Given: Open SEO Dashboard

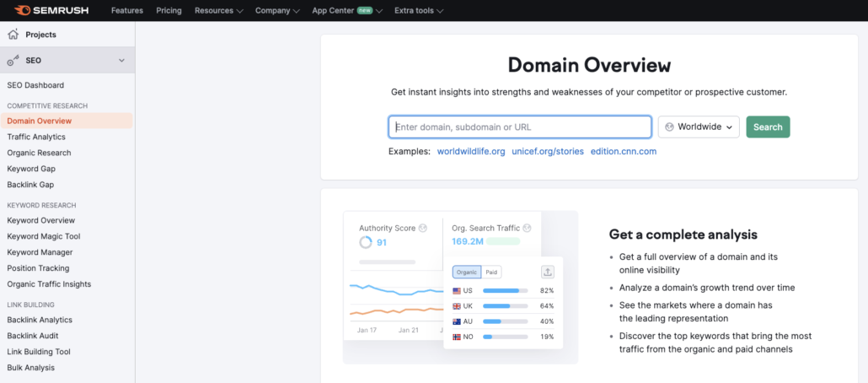Looking at the screenshot, I should tap(35, 85).
